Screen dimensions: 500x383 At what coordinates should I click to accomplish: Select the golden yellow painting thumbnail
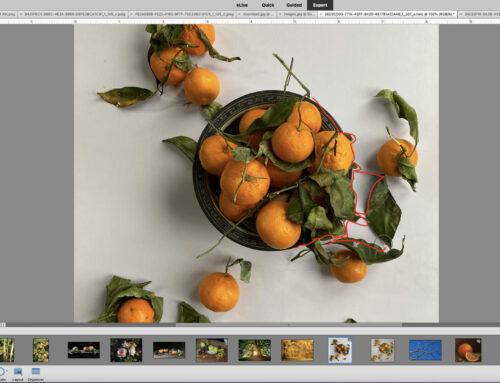(x=297, y=350)
